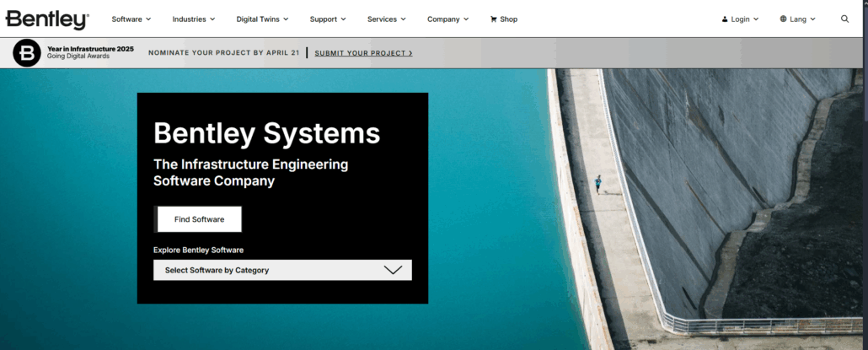The height and width of the screenshot is (350, 868).
Task: Click Nominate Your Project by April 21 text
Action: click(223, 53)
